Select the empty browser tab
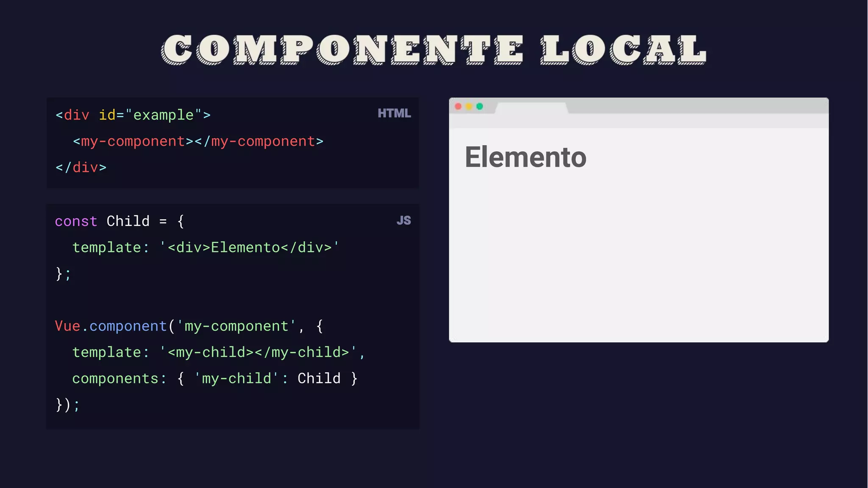Viewport: 868px width, 488px height. (x=531, y=108)
